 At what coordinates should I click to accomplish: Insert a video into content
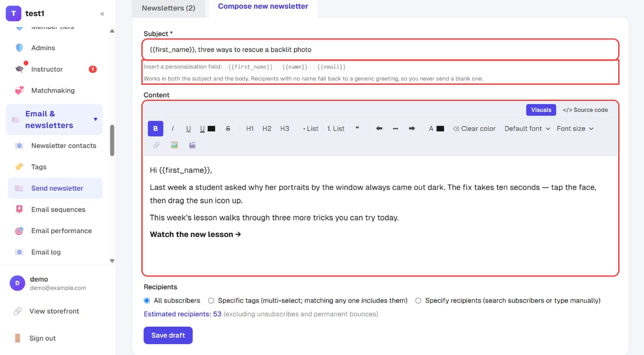coord(192,145)
